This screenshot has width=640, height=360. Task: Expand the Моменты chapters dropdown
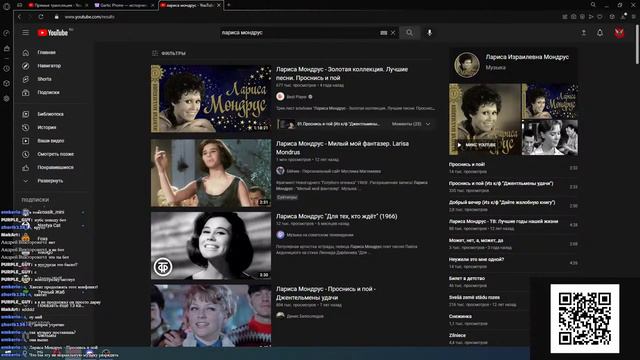tap(411, 124)
